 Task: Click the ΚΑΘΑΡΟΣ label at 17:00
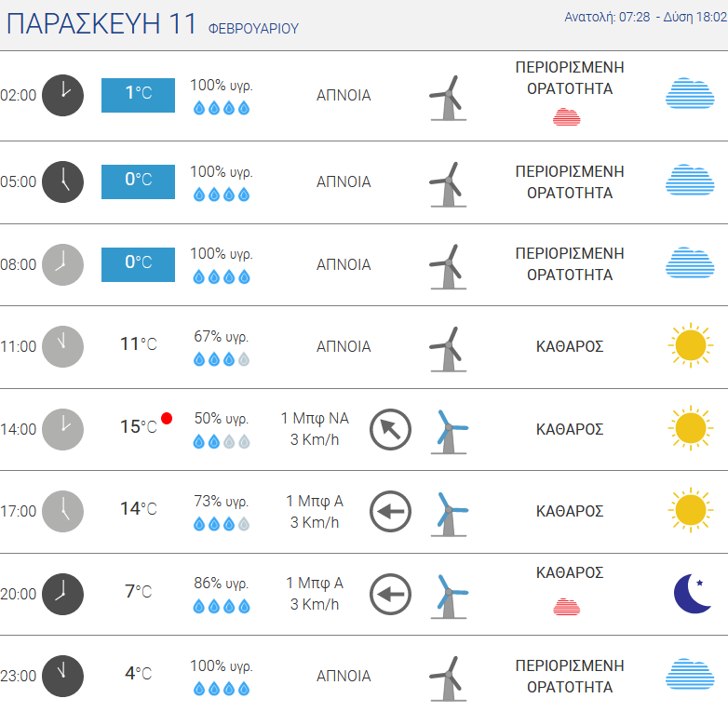pyautogui.click(x=570, y=511)
